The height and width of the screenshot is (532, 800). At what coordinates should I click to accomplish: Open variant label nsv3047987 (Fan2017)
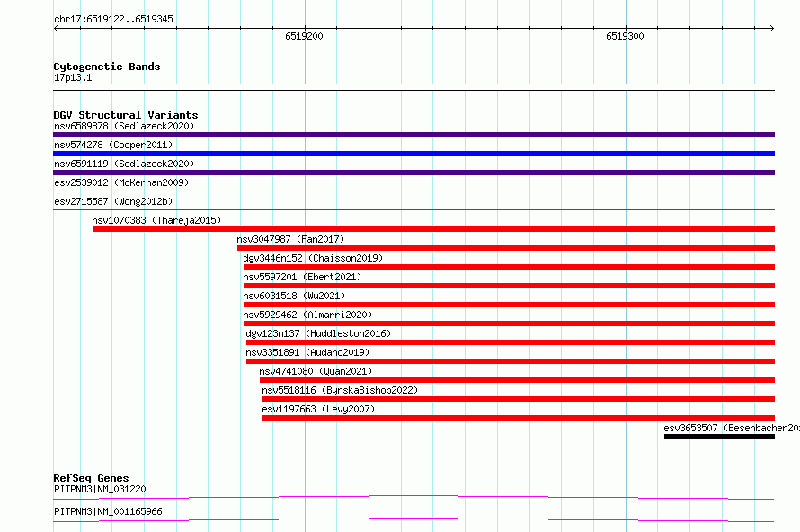point(290,239)
